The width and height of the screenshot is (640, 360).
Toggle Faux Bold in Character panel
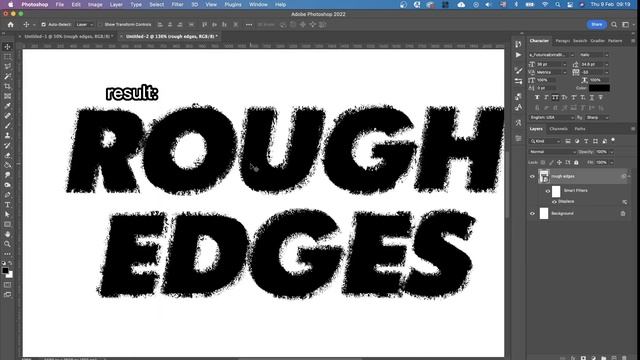tap(537, 98)
